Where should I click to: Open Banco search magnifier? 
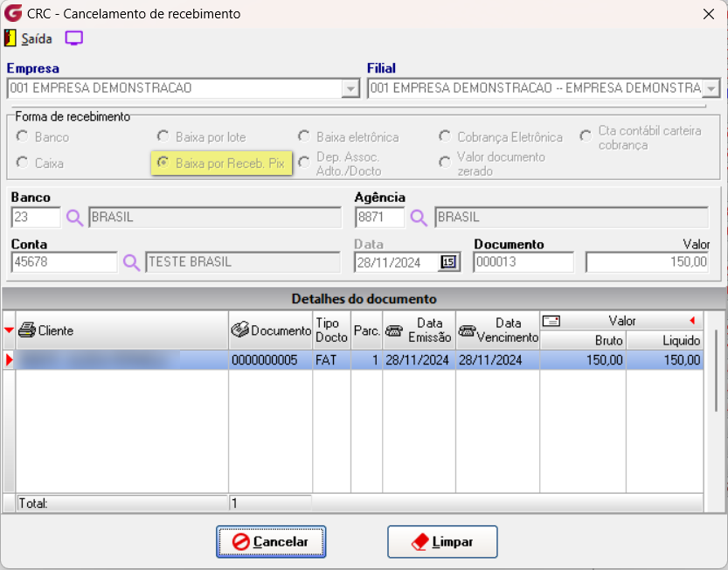click(74, 218)
